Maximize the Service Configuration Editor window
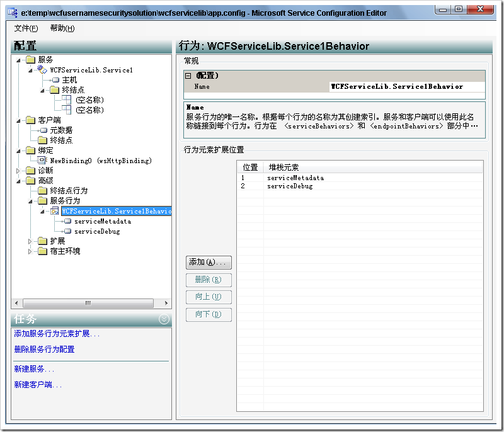The height and width of the screenshot is (432, 504). coord(459,9)
